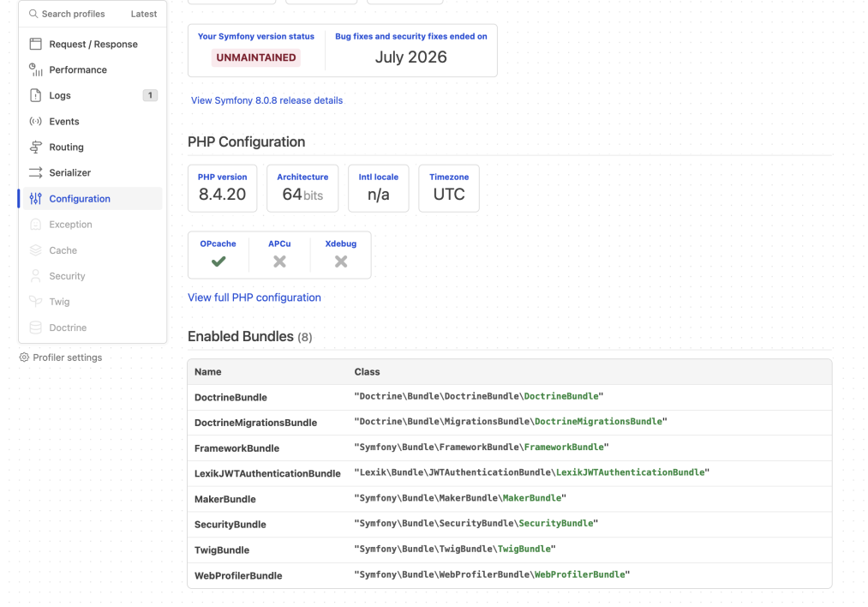Click the Profiler settings gear icon
868x607 pixels.
[x=24, y=358]
